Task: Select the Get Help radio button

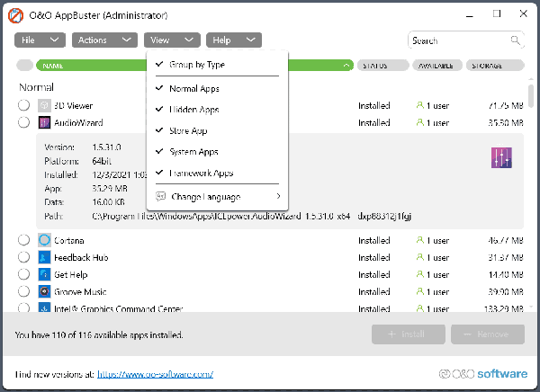Action: point(23,274)
